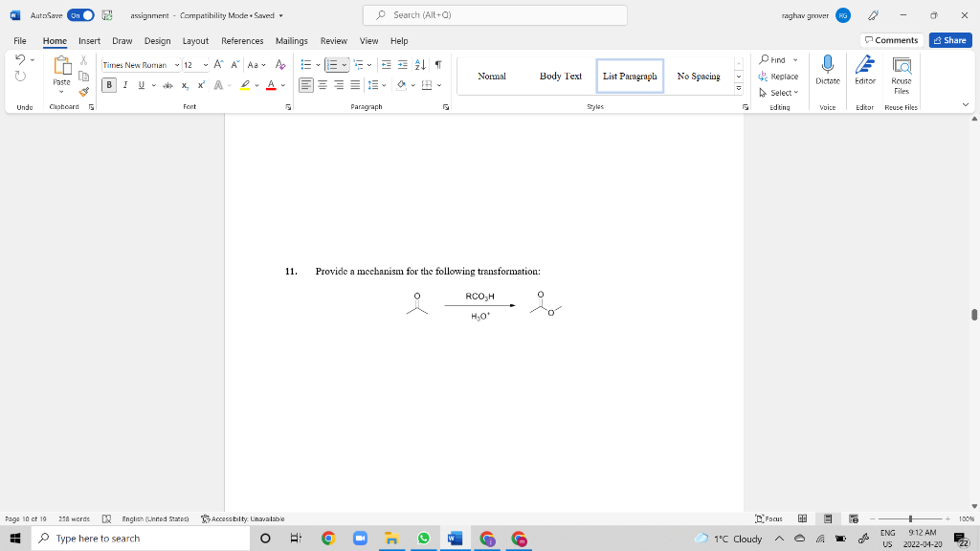Click inside the Search Alt+Q field
This screenshot has width=980, height=551.
click(494, 15)
